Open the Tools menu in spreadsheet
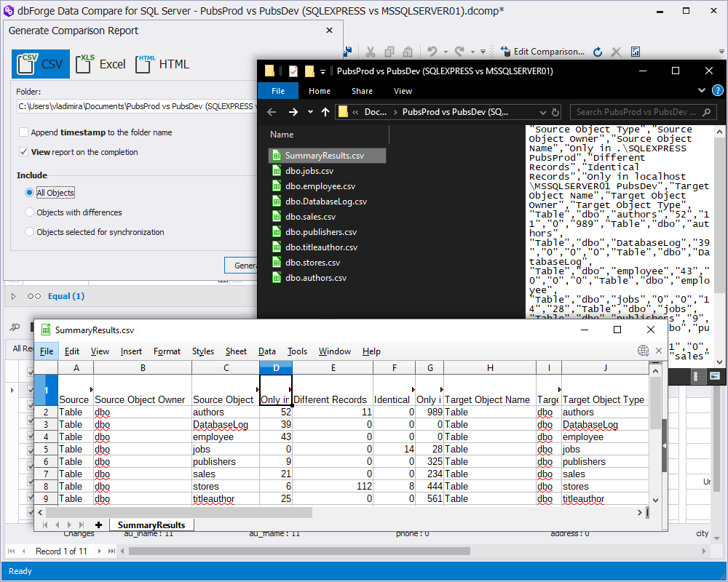This screenshot has height=582, width=728. [297, 351]
